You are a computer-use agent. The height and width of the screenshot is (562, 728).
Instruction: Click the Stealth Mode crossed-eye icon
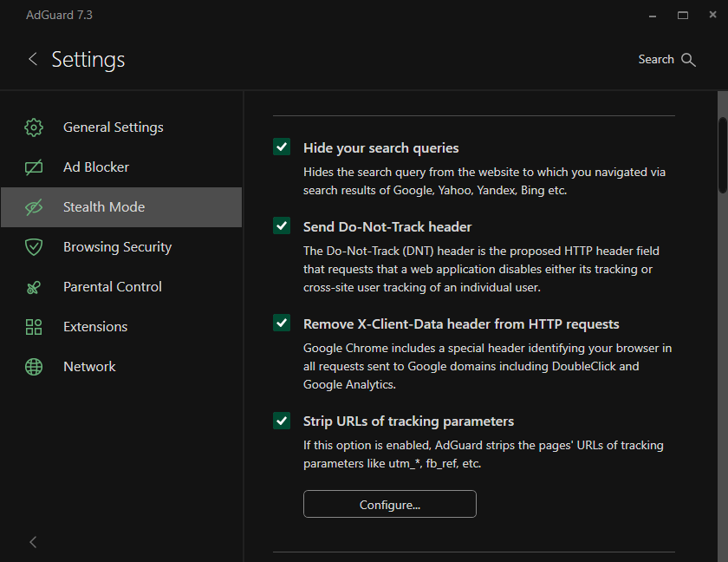tap(34, 207)
